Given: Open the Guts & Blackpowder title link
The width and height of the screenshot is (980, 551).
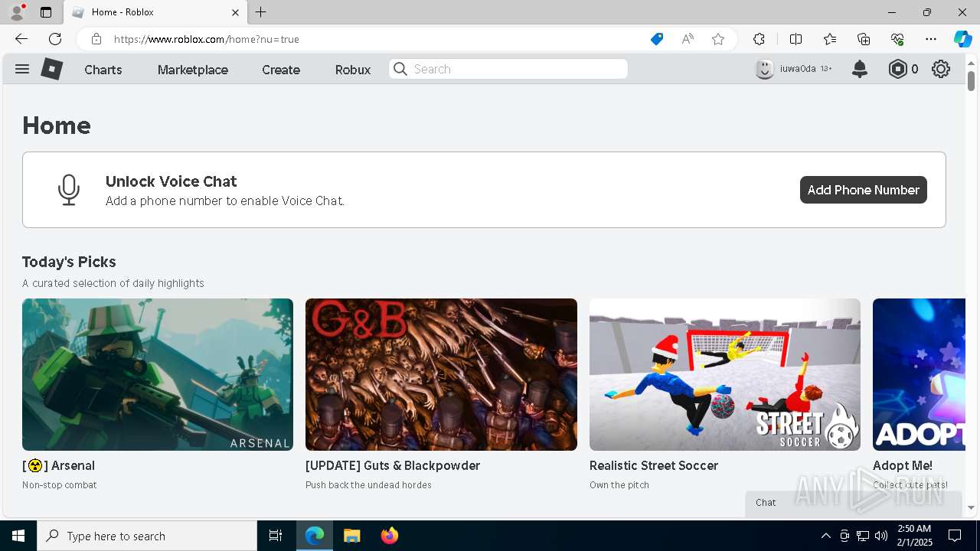Looking at the screenshot, I should click(x=393, y=465).
